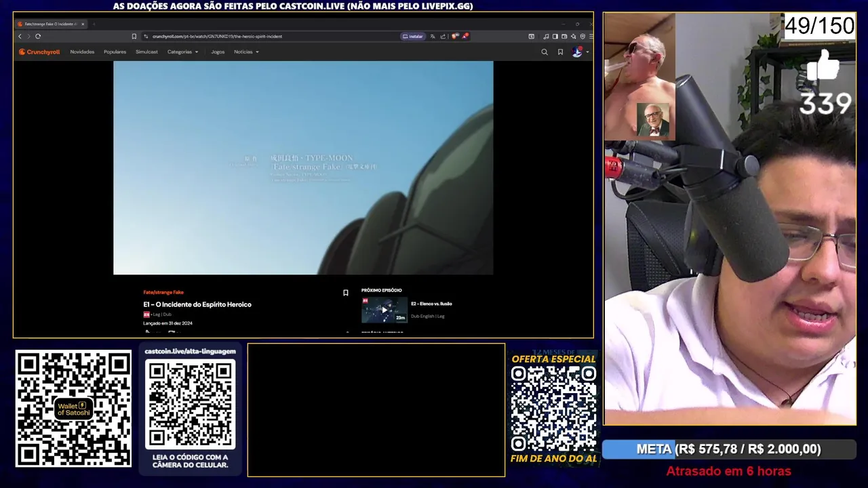Click the anime video player
The image size is (868, 488).
[x=303, y=167]
